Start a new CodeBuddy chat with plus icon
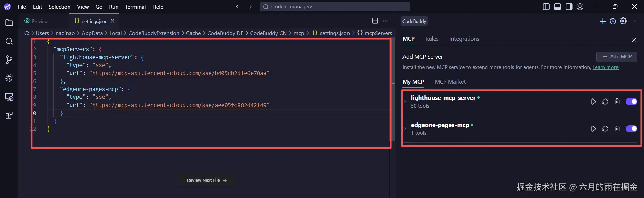The image size is (644, 198). point(603,21)
